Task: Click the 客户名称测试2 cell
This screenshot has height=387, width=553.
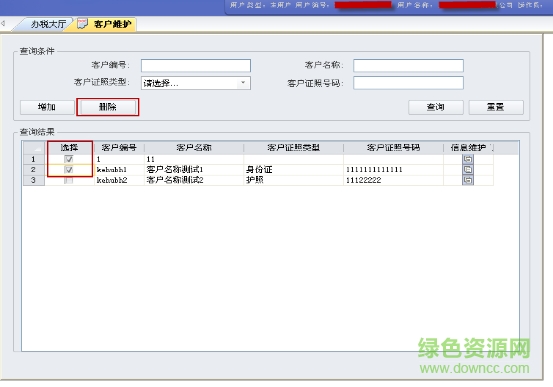Action: tap(194, 180)
